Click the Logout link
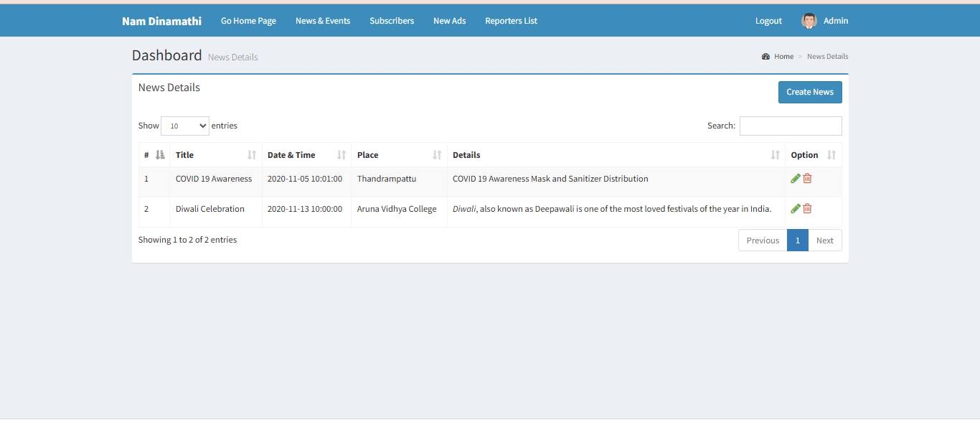Screen dimensions: 980x425 tap(768, 21)
